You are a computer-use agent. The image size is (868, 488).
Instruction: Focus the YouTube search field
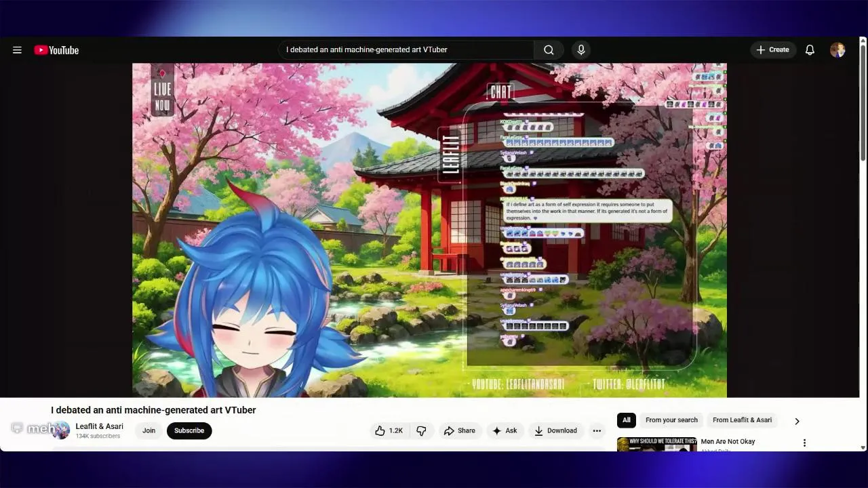click(406, 49)
